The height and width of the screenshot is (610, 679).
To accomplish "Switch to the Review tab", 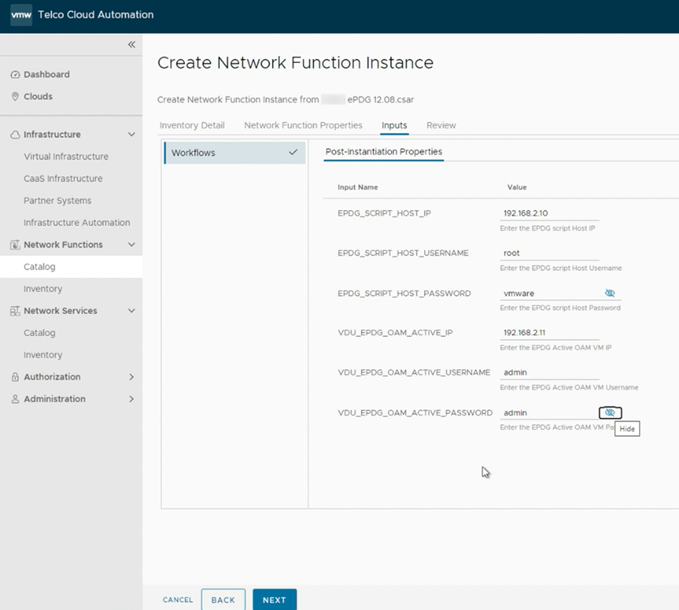I will (441, 126).
